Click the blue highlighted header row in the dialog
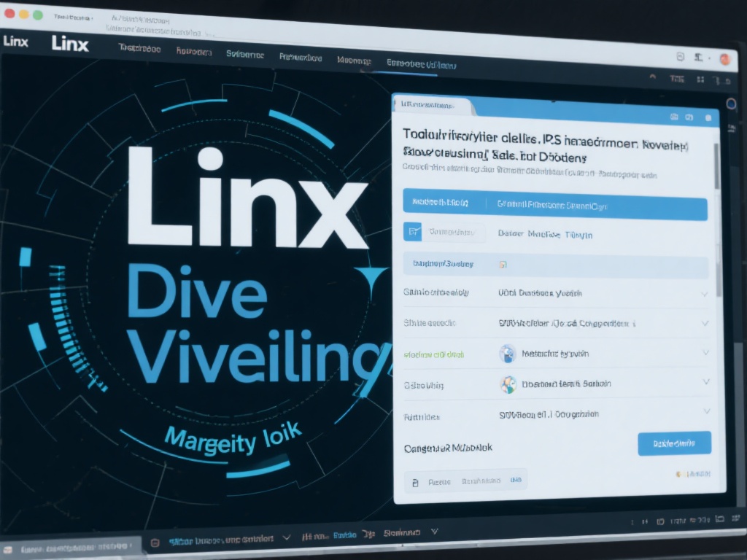 [554, 206]
